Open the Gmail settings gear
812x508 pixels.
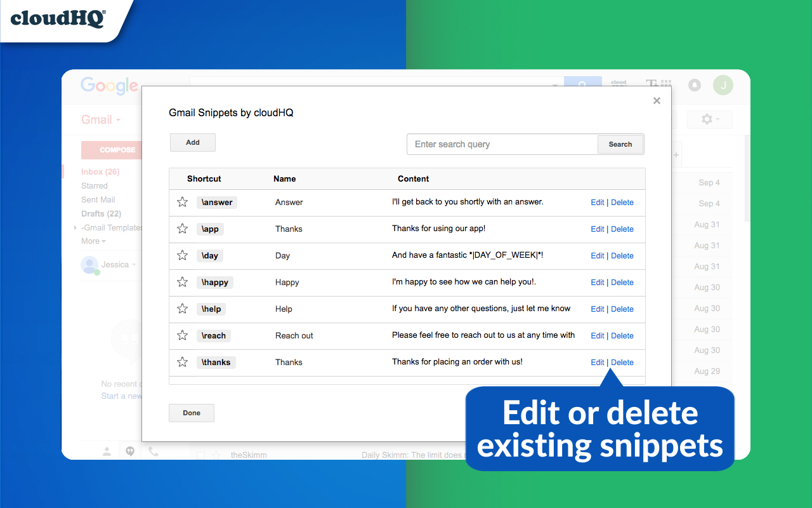tap(707, 119)
